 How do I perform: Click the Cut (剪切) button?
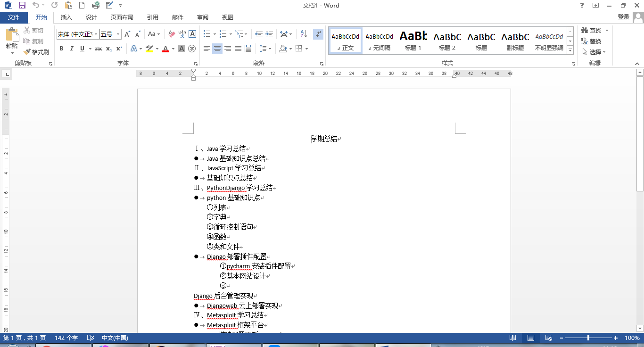tap(33, 30)
